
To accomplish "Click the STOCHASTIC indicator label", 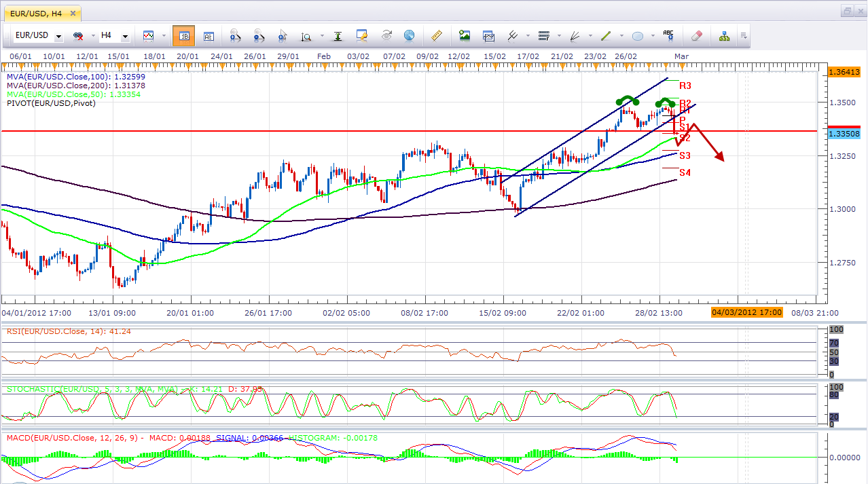I will point(135,389).
